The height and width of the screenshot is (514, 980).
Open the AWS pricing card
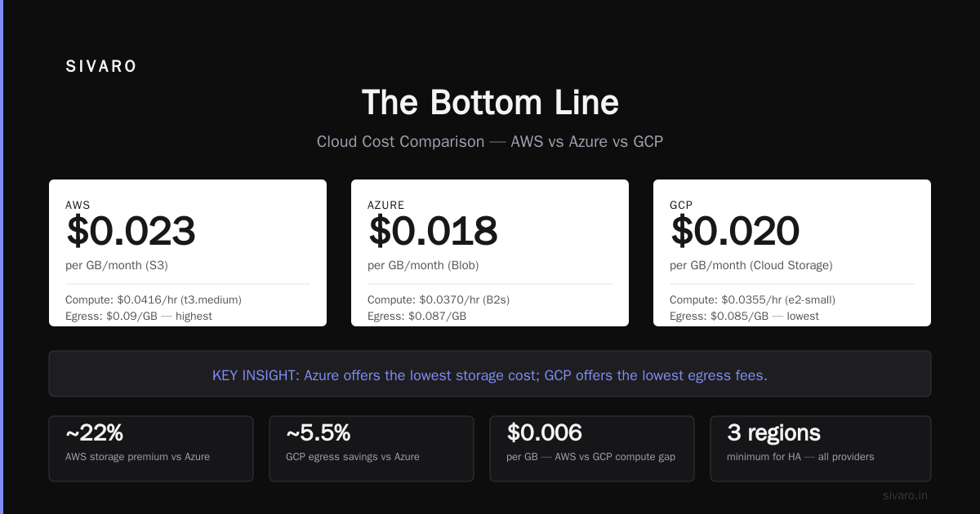click(x=188, y=253)
